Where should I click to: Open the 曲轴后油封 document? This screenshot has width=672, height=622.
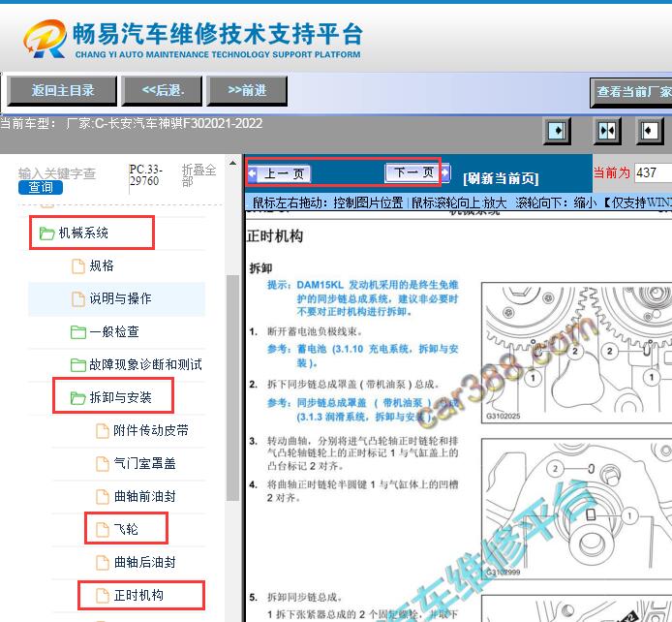pos(145,562)
